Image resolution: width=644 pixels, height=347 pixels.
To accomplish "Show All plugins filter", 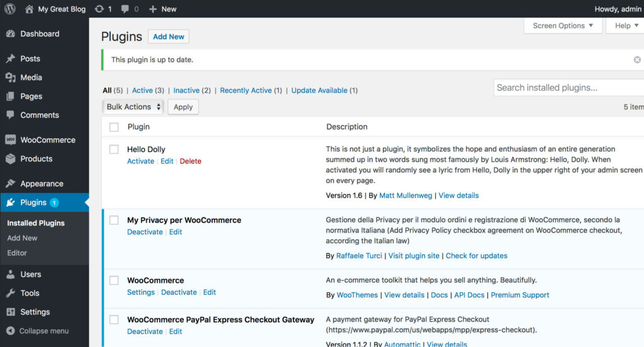I will (x=107, y=91).
